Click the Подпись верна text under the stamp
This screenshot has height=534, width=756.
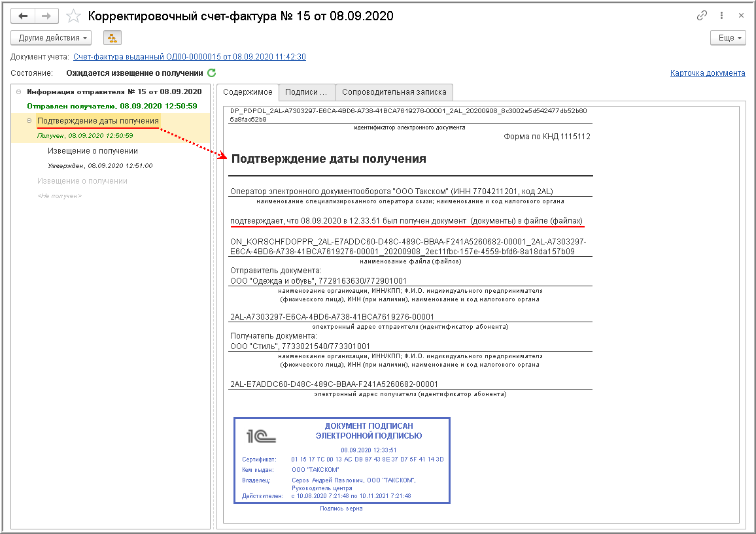(341, 509)
